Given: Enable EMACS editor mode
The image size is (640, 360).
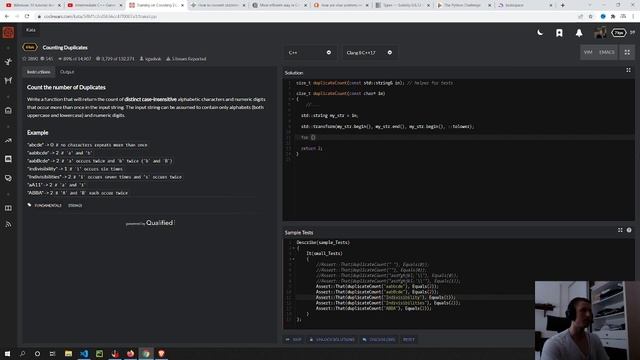Looking at the screenshot, I should click(x=607, y=52).
